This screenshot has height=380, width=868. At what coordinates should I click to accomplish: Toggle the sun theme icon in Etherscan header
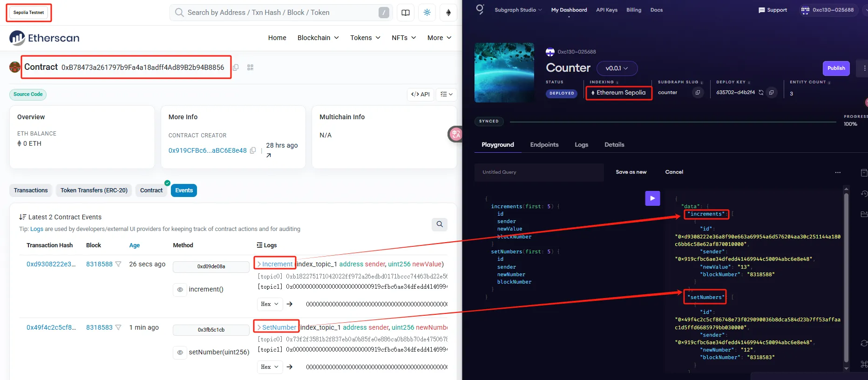click(x=427, y=13)
